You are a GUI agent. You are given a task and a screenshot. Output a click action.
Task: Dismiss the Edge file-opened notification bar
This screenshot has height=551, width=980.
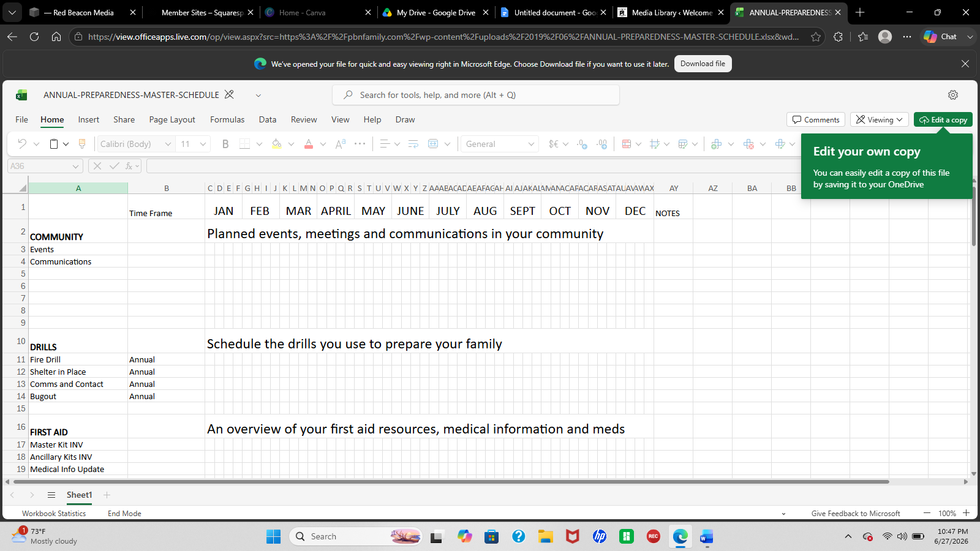(x=965, y=64)
